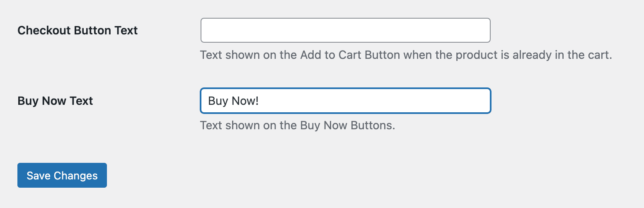The image size is (644, 208).
Task: Click the Buy Now Text input field
Action: (x=345, y=101)
